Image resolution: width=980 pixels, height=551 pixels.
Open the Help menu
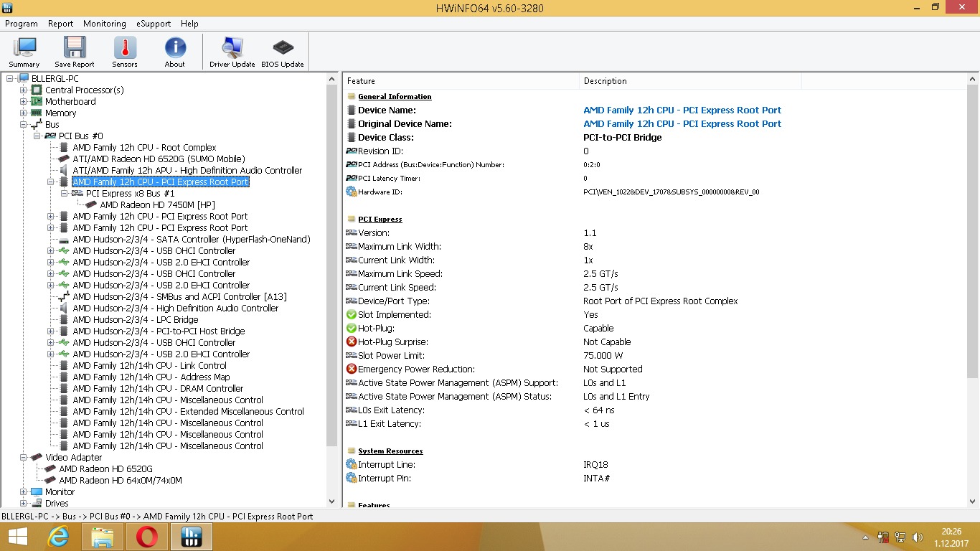189,24
